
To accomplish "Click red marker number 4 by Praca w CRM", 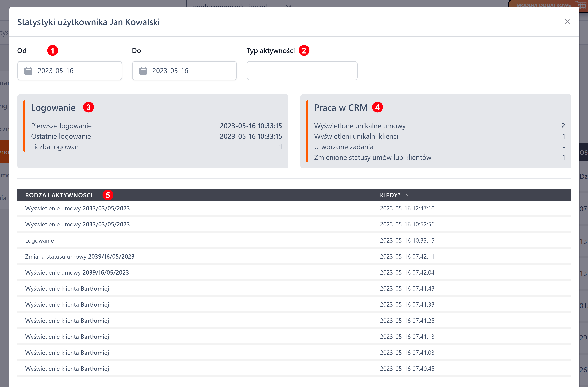I will tap(377, 108).
